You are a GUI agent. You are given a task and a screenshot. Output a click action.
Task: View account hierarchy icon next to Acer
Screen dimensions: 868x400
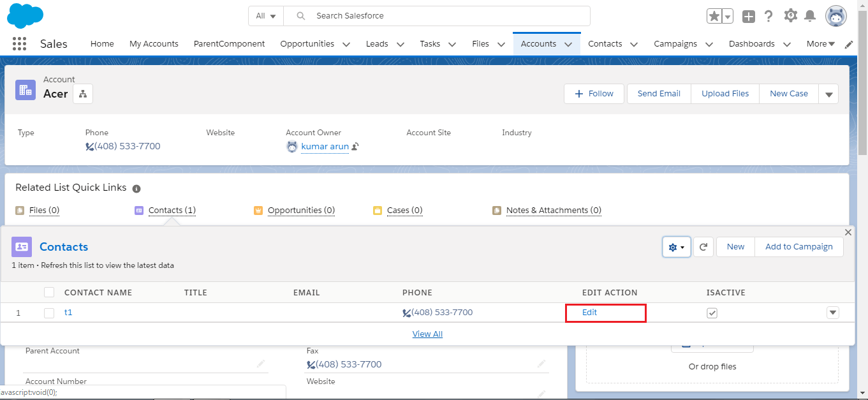coord(83,94)
